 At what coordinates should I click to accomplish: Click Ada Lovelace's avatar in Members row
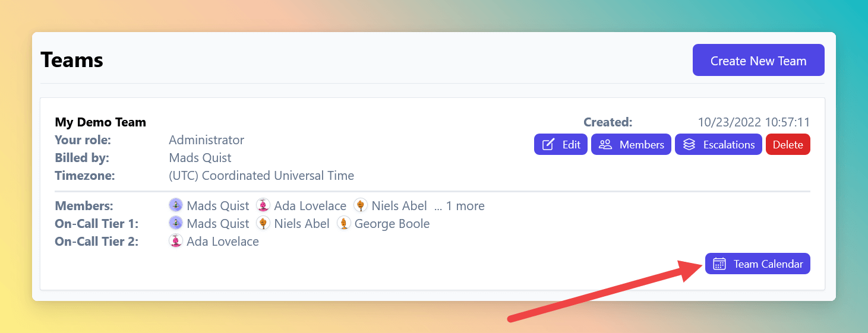(x=263, y=205)
